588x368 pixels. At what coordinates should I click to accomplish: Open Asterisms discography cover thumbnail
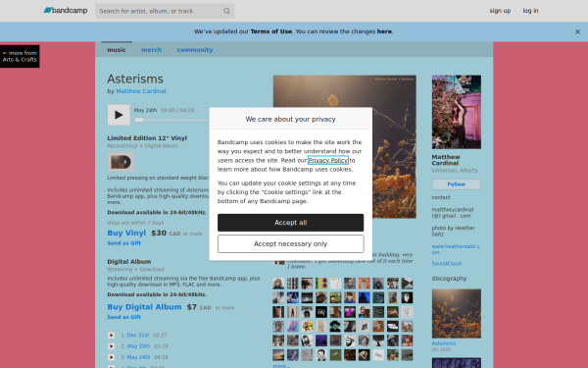[x=456, y=314]
